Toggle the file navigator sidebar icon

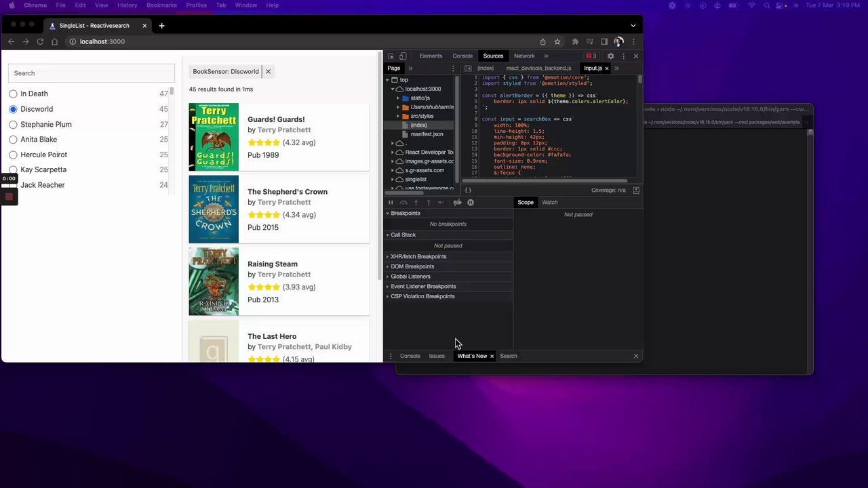[x=468, y=68]
